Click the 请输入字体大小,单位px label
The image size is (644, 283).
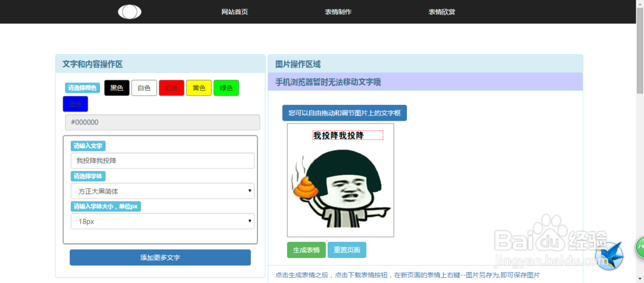[x=106, y=206]
